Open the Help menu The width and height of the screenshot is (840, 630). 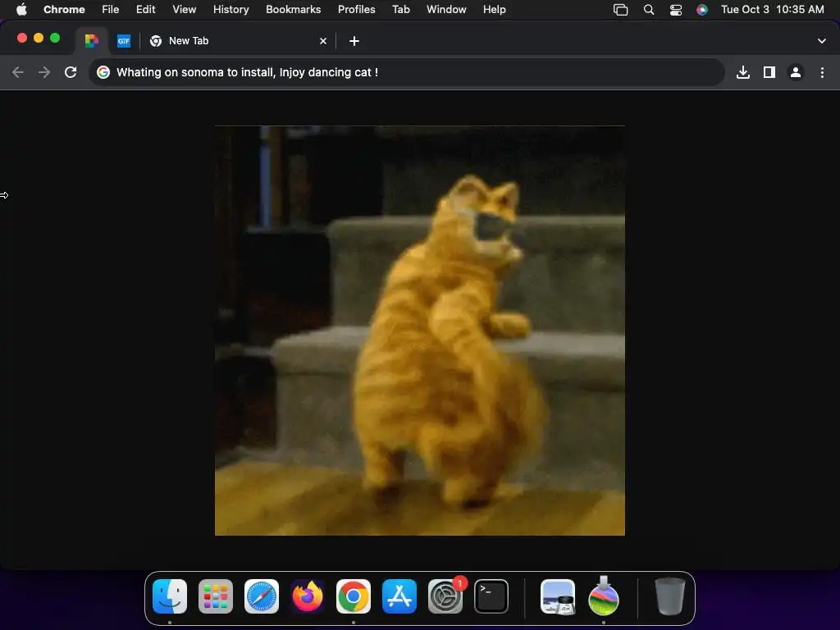[494, 9]
